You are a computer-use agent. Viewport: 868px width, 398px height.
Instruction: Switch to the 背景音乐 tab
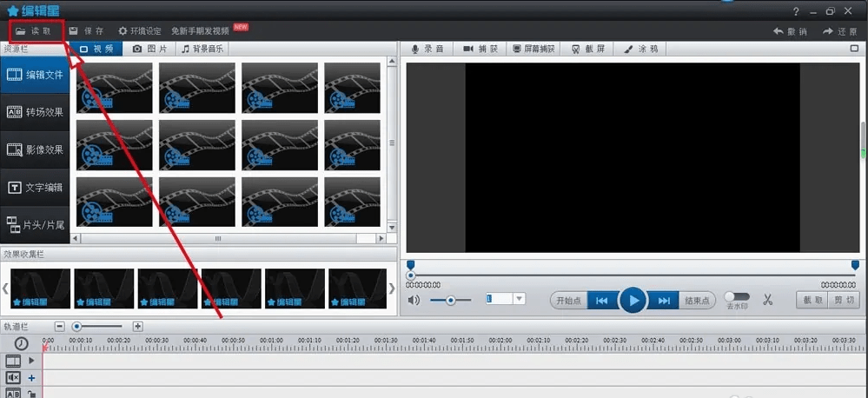[x=202, y=50]
